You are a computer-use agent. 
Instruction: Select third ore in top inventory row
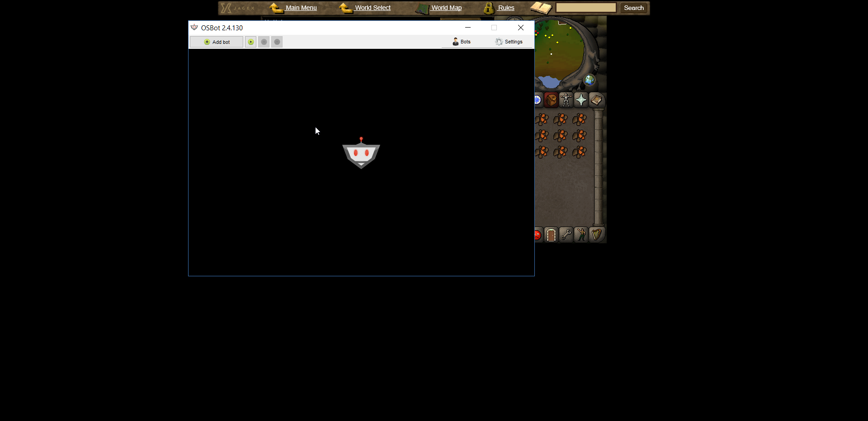(x=580, y=119)
